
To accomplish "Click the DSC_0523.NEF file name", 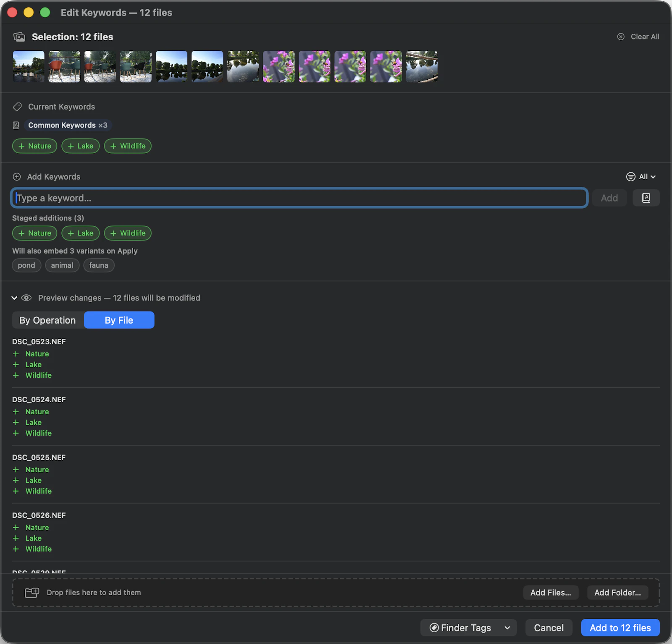I will point(39,342).
